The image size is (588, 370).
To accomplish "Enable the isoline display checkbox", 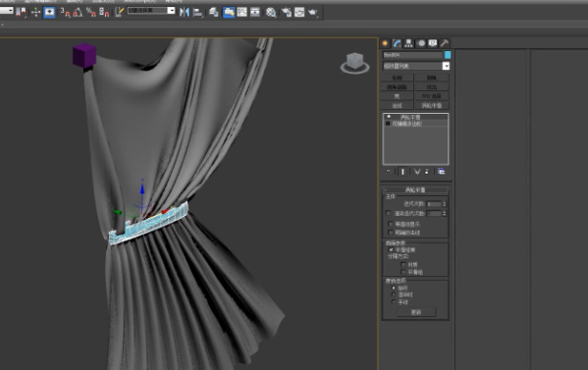I will pyautogui.click(x=391, y=224).
